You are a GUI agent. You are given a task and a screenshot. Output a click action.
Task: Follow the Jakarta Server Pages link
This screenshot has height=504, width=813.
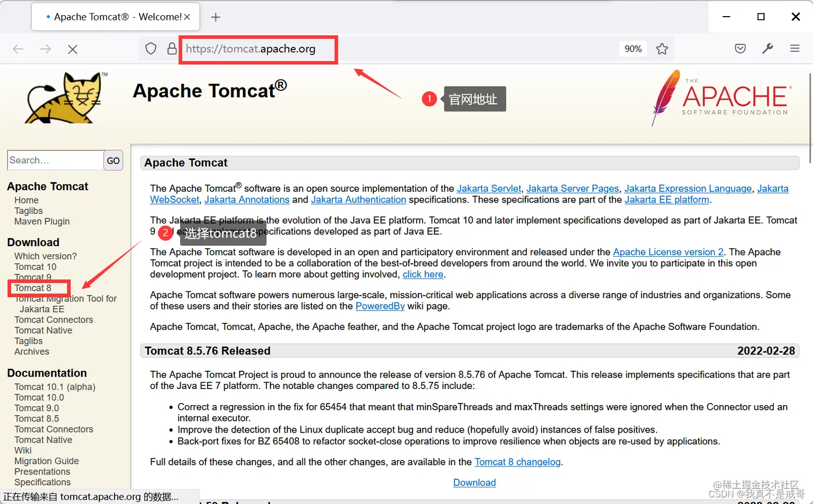[573, 189]
